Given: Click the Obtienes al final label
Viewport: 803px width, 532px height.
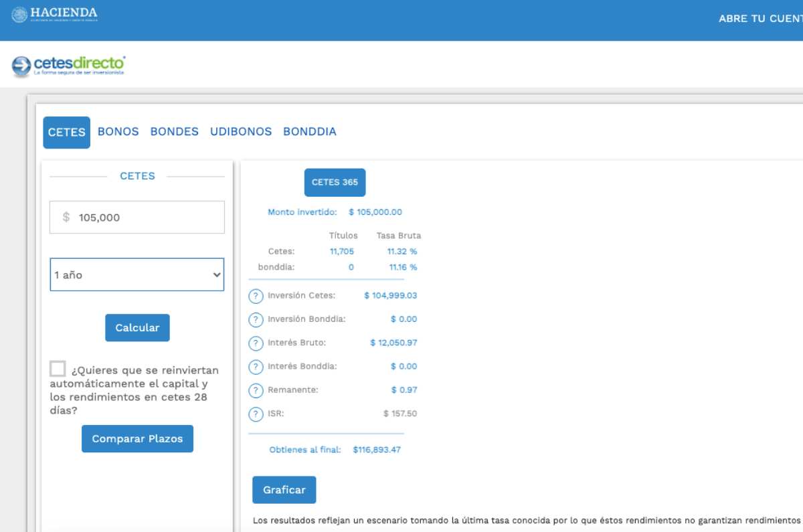Looking at the screenshot, I should [x=305, y=450].
